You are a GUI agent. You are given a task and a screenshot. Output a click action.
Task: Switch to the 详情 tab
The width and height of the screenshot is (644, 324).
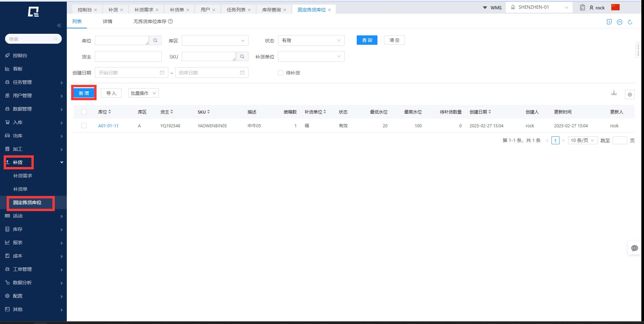108,21
